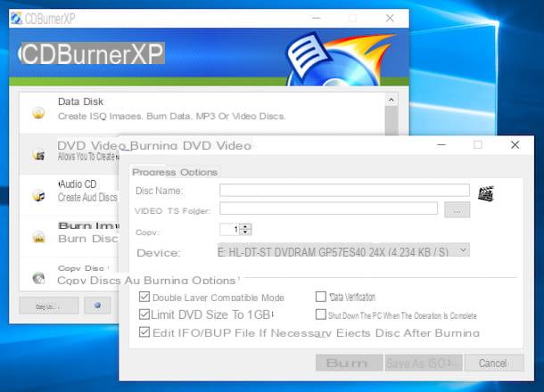The height and width of the screenshot is (392, 544).
Task: Click the Disc Name input field
Action: pyautogui.click(x=344, y=191)
